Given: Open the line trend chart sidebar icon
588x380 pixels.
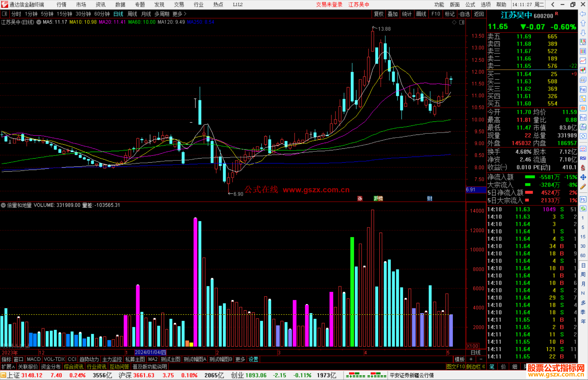Looking at the screenshot, I should (583, 61).
